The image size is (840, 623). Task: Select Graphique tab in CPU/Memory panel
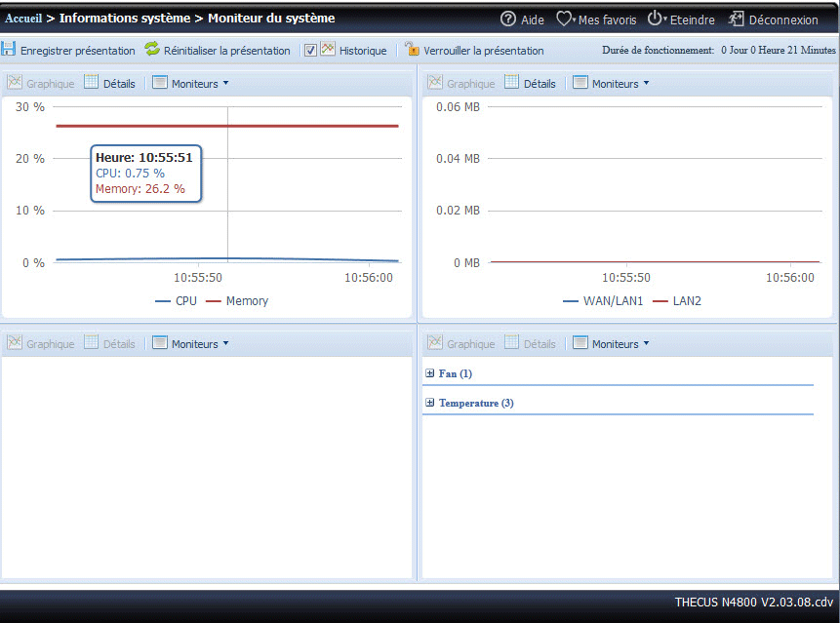pos(51,84)
